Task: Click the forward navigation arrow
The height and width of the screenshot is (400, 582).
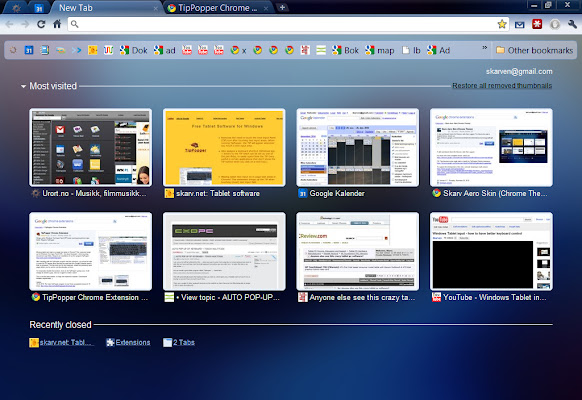Action: click(x=25, y=24)
